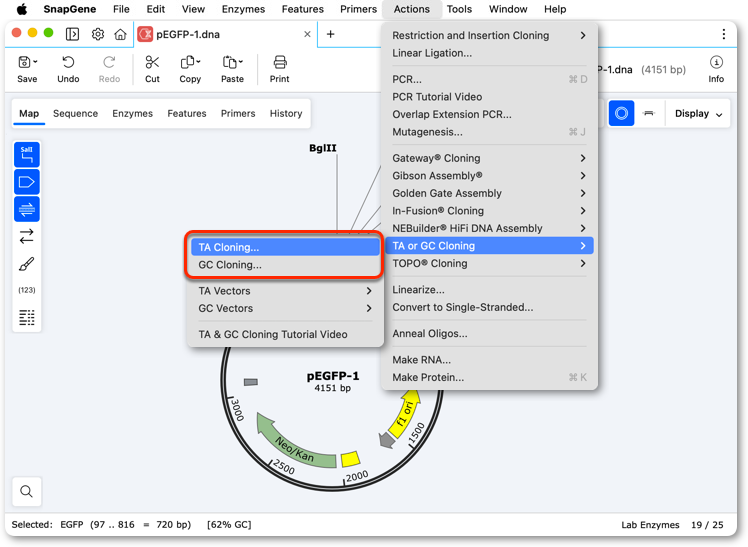
Task: Toggle the (123) numbering side button
Action: 27,290
